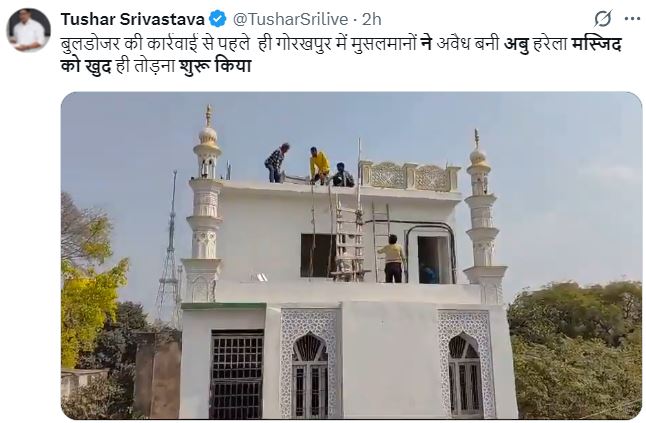Click the open doorway on upper floor
This screenshot has height=423, width=646.
click(430, 259)
